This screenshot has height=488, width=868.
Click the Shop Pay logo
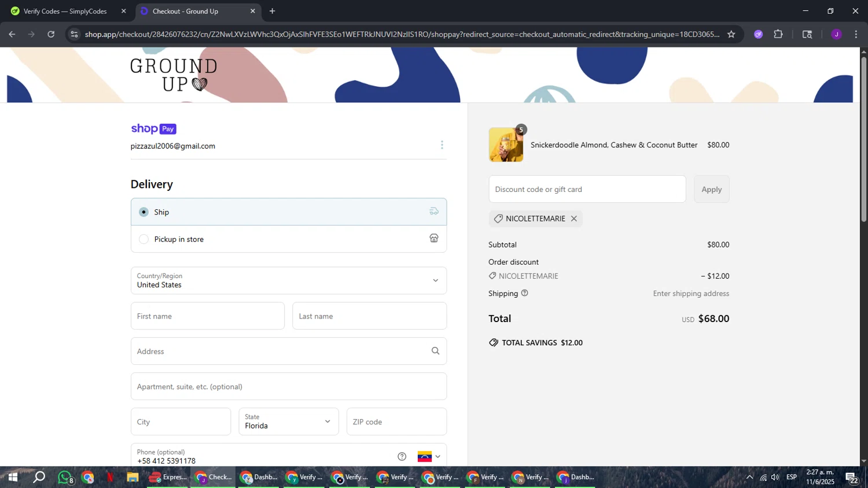pyautogui.click(x=153, y=128)
